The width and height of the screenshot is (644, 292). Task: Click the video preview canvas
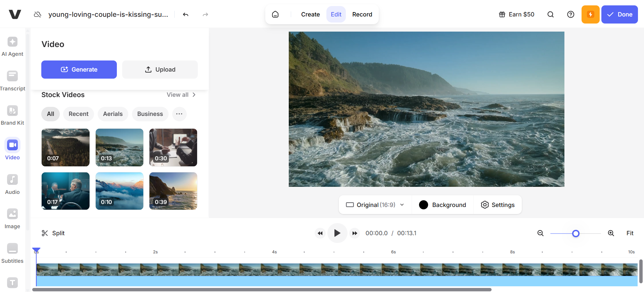pyautogui.click(x=426, y=109)
